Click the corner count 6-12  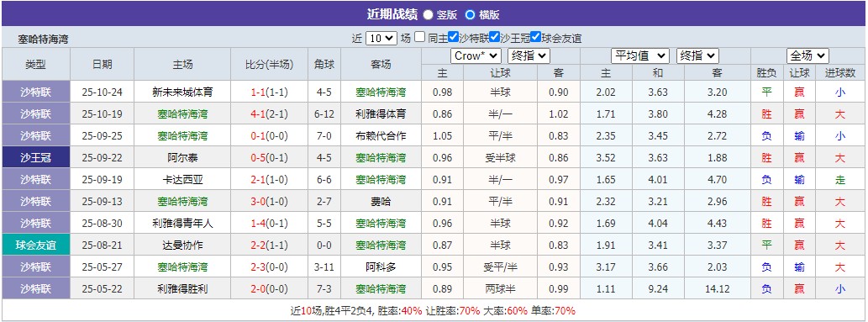[x=324, y=114]
